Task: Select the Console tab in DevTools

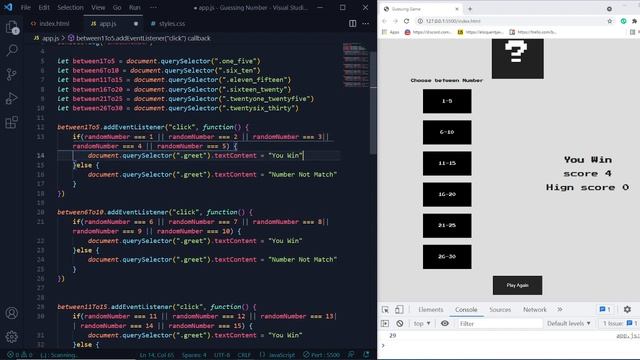Action: point(466,309)
